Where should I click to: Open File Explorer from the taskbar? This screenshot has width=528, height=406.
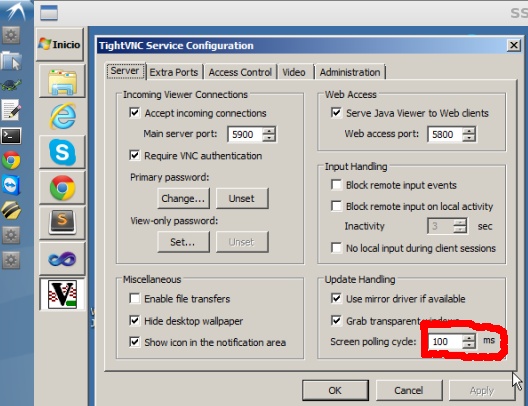(x=62, y=81)
